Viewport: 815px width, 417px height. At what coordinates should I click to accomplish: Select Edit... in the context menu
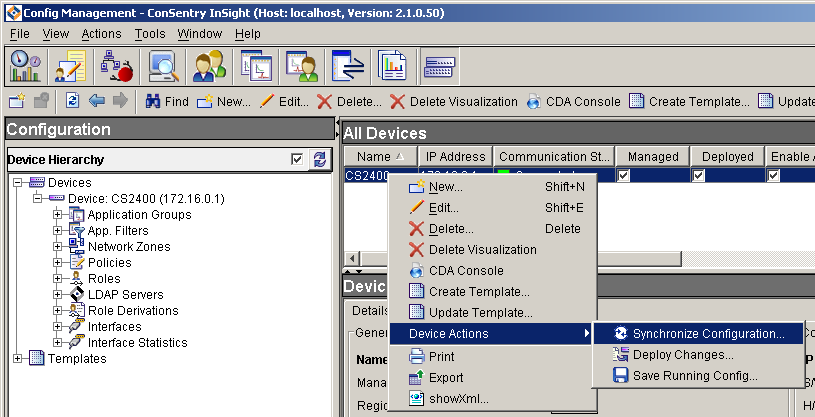click(x=492, y=208)
